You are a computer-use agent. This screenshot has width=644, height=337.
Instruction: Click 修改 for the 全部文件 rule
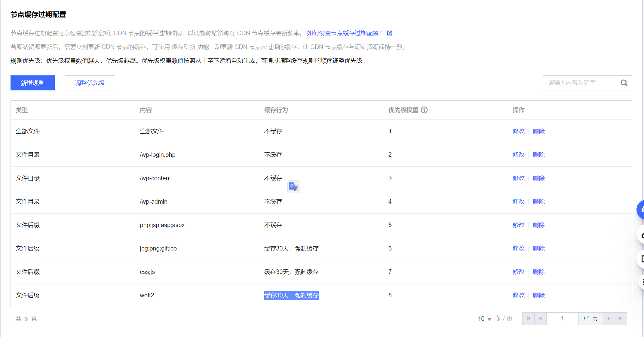[518, 131]
